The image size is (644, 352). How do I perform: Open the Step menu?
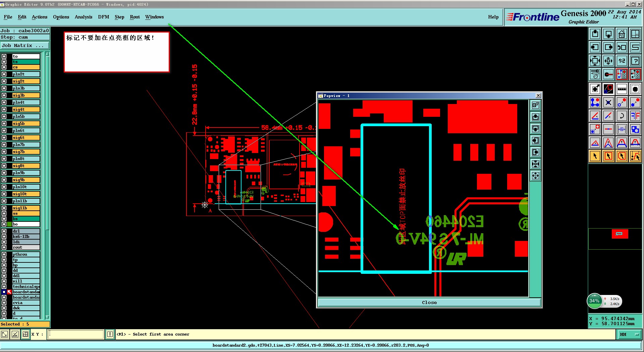119,17
